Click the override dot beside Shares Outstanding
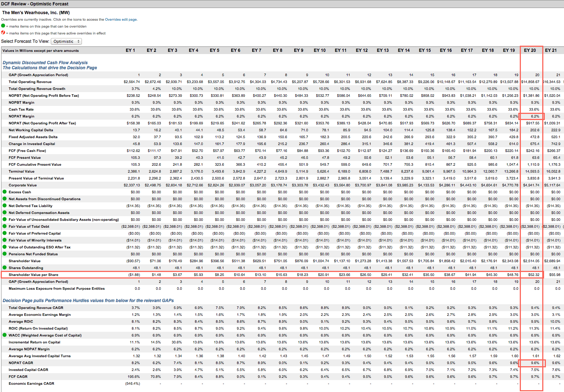The width and height of the screenshot is (564, 392). point(5,268)
